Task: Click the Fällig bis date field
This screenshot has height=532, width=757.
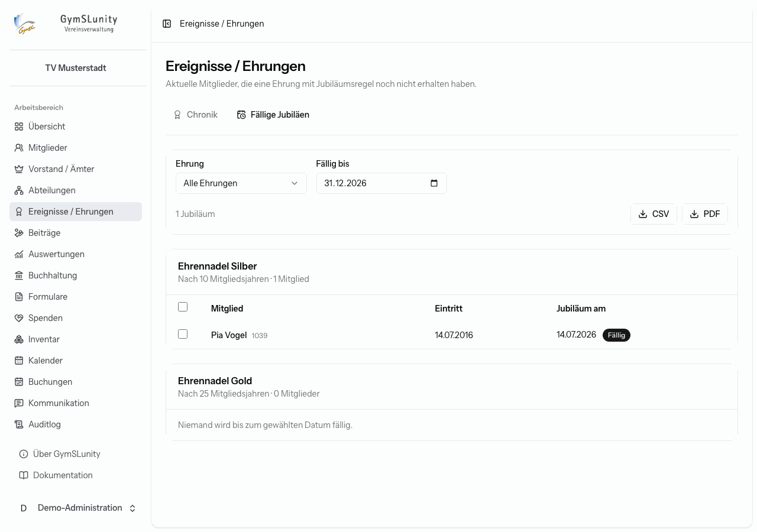Action: tap(381, 183)
